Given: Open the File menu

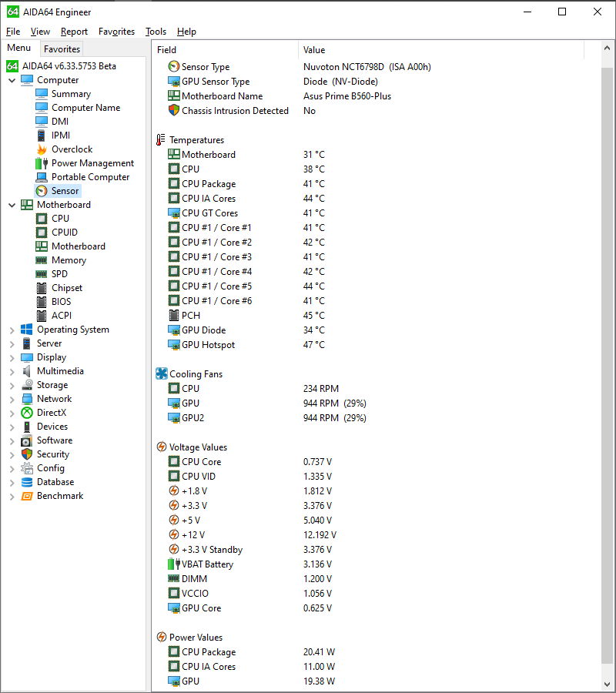Looking at the screenshot, I should (x=13, y=32).
